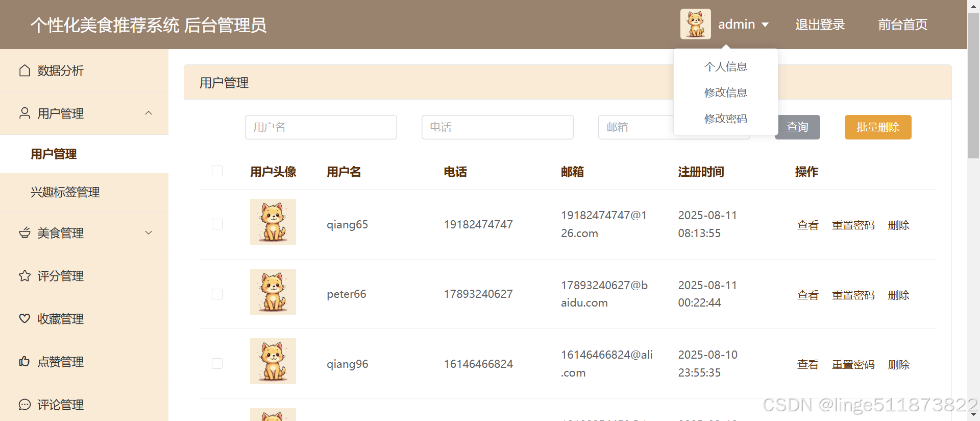Select 修改密码 from the admin menu
Image resolution: width=980 pixels, height=421 pixels.
click(725, 119)
